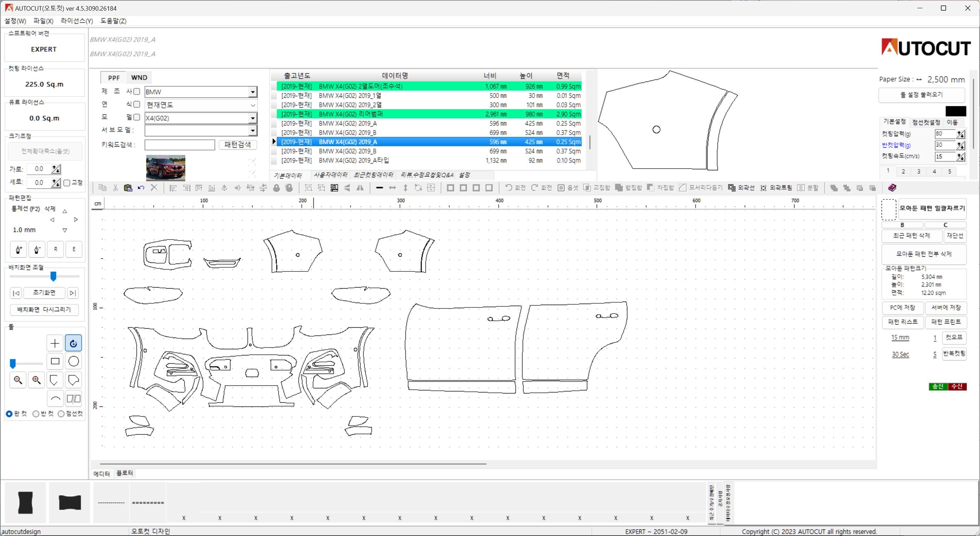Switch to the 사용자데이터 tab

(330, 175)
